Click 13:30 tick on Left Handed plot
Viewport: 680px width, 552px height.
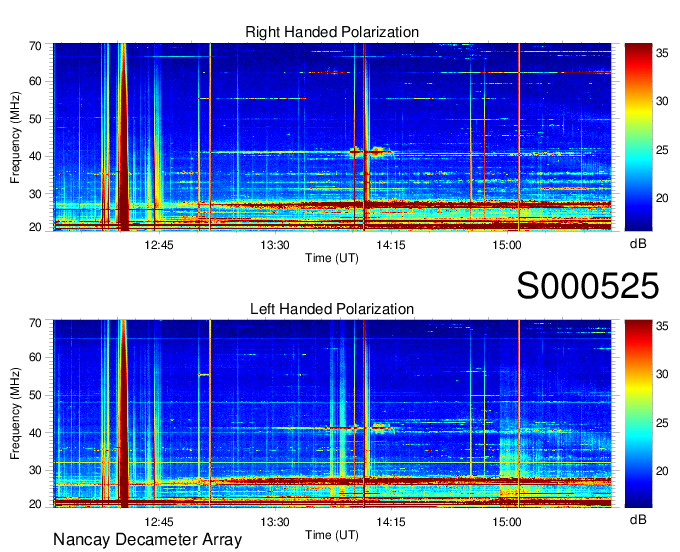click(275, 522)
